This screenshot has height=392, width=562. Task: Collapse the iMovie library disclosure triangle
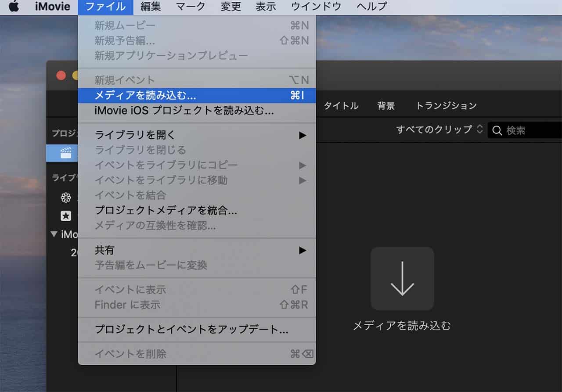click(x=54, y=234)
